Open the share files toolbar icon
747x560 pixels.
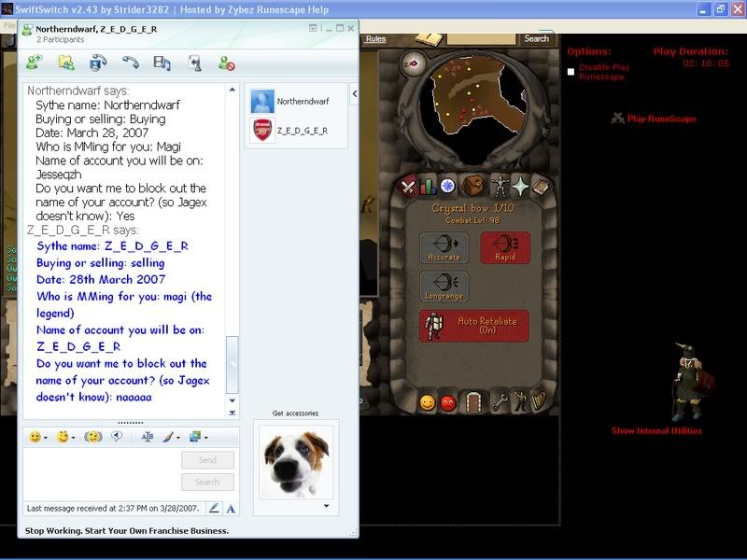click(66, 63)
